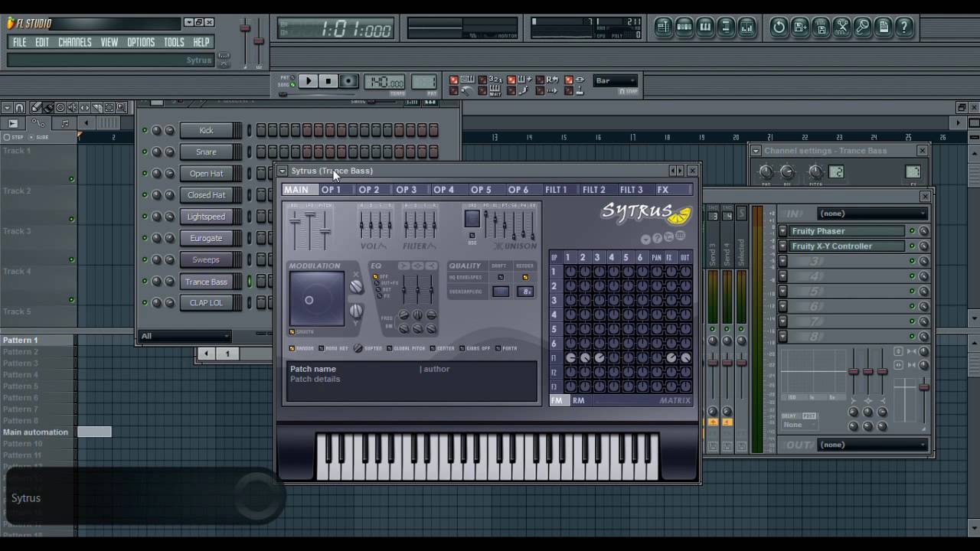Screen dimensions: 980x551
Task: Arm recording with the Record button
Action: [348, 81]
